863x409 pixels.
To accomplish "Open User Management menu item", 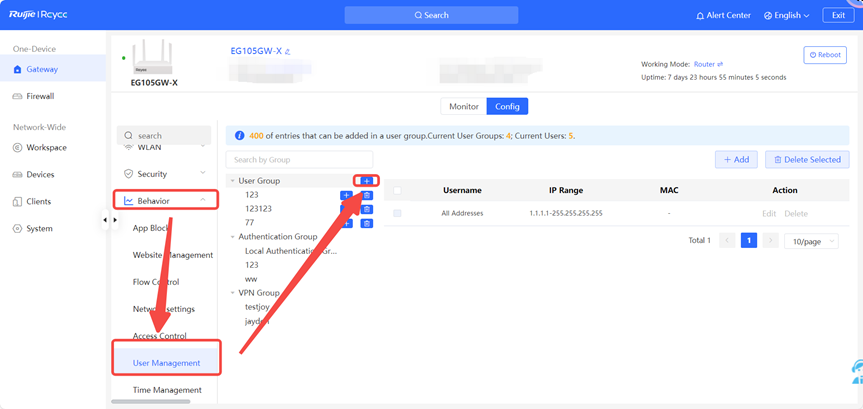I will tap(166, 363).
